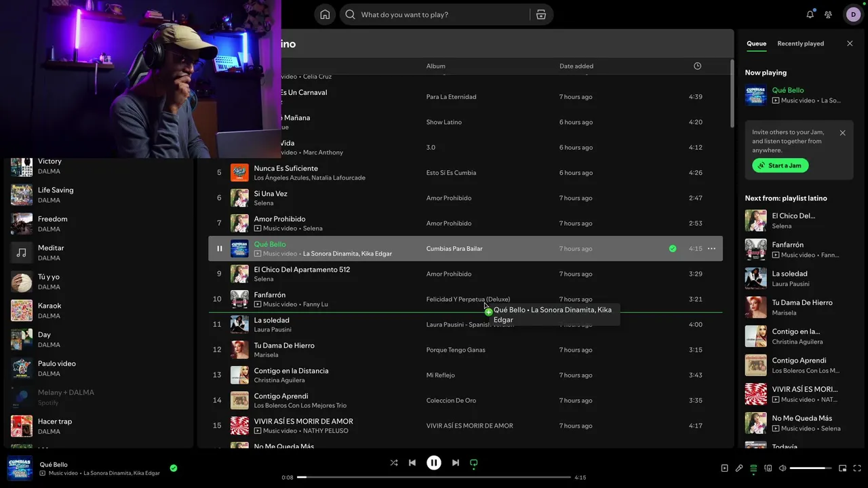868x488 pixels.
Task: Sort by the duration clock icon
Action: (x=697, y=66)
